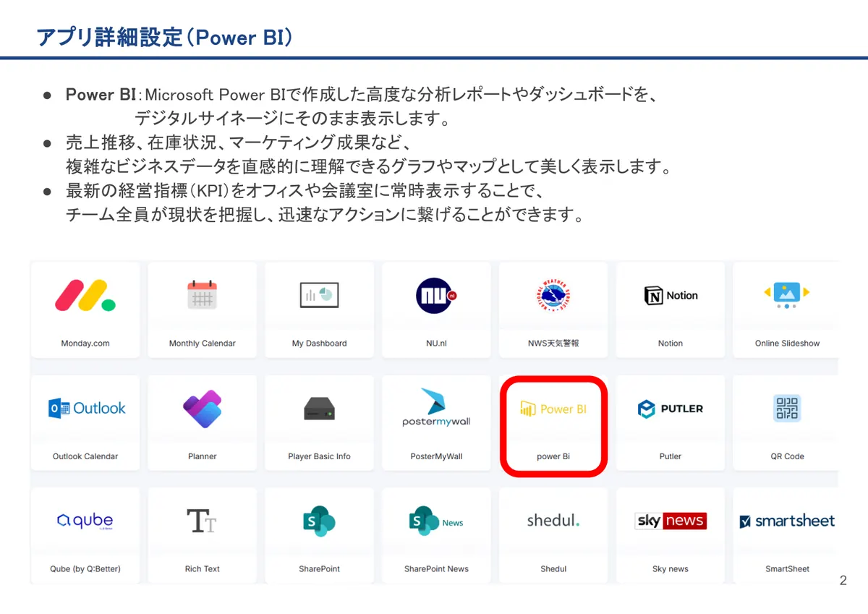The width and height of the screenshot is (868, 614).
Task: Open the Monday.com app icon
Action: click(x=85, y=295)
